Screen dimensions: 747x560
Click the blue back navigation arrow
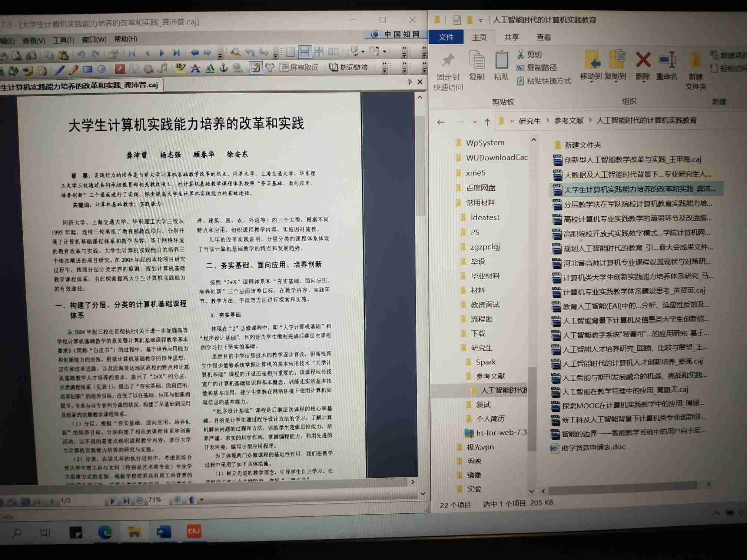click(194, 53)
